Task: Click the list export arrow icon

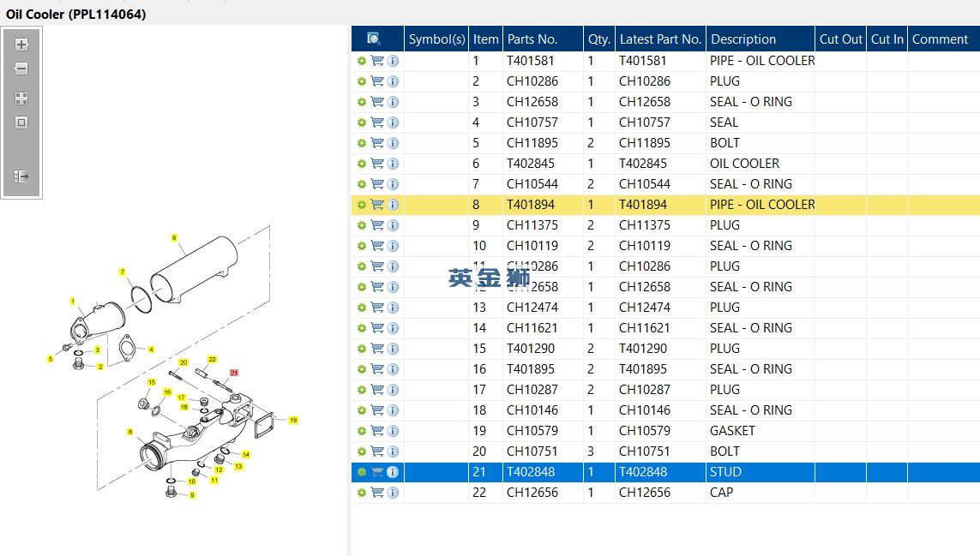Action: tap(21, 176)
